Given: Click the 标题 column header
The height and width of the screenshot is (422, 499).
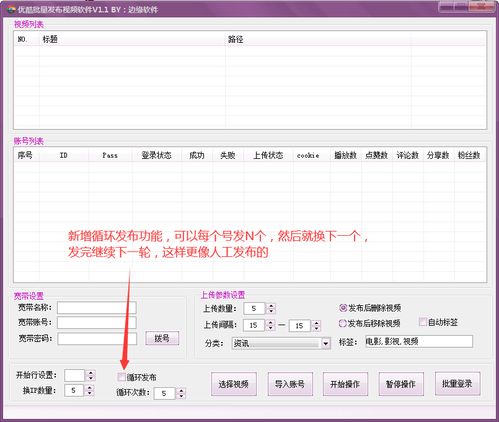Looking at the screenshot, I should [x=132, y=39].
